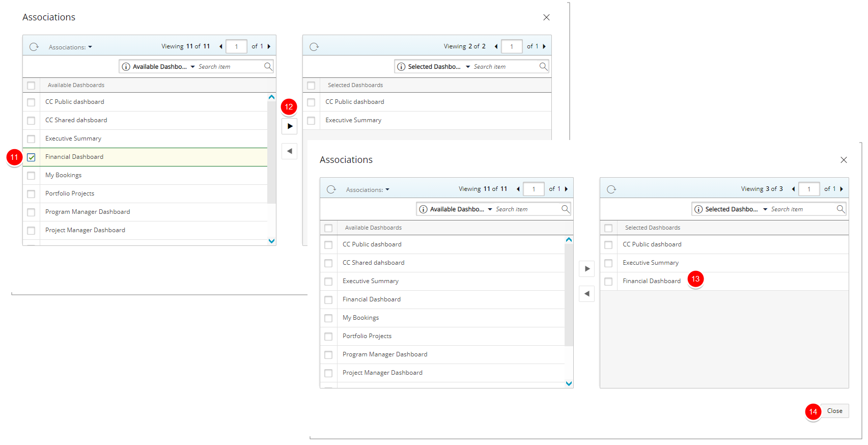Click Selected Dashboards column header above marker 13

[652, 228]
